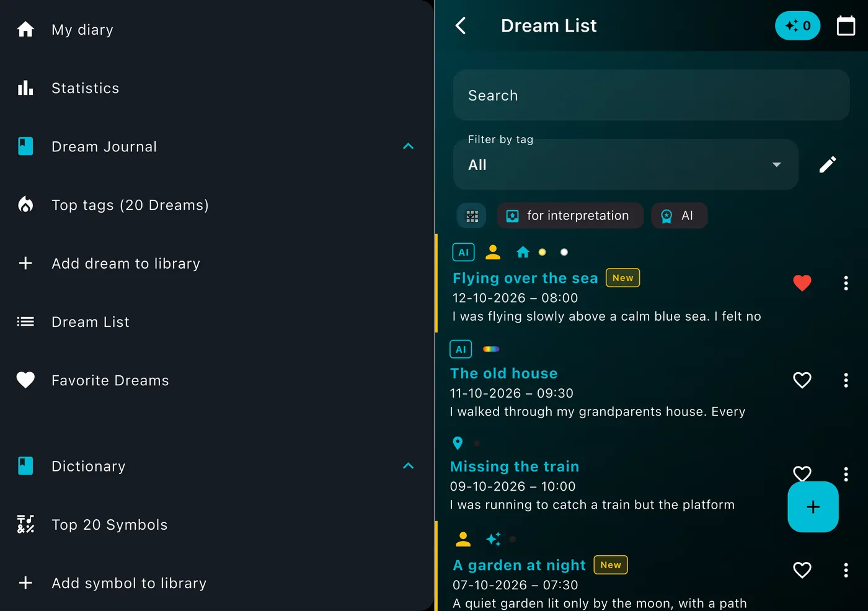
Task: Unfavorite Flying over the sea dream
Action: (x=802, y=283)
